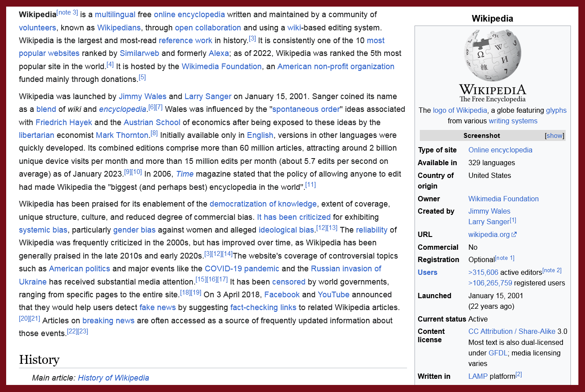Click the note 3 superscript after Wikipedia
The height and width of the screenshot is (392, 585).
67,12
